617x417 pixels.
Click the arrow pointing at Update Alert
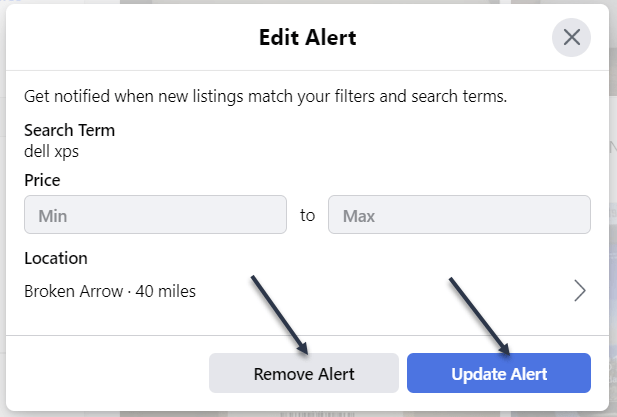[480, 314]
